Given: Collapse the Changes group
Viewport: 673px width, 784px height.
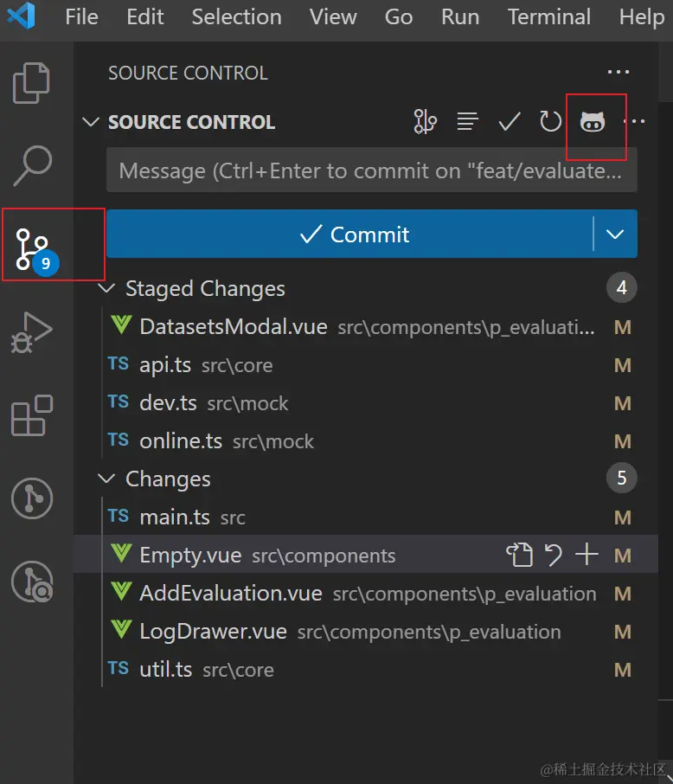Looking at the screenshot, I should pos(107,479).
